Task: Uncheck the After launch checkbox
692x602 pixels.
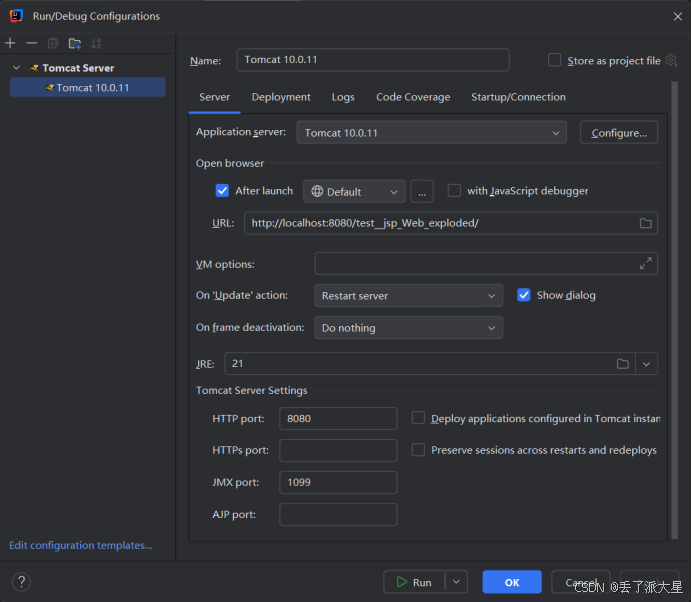Action: (222, 191)
